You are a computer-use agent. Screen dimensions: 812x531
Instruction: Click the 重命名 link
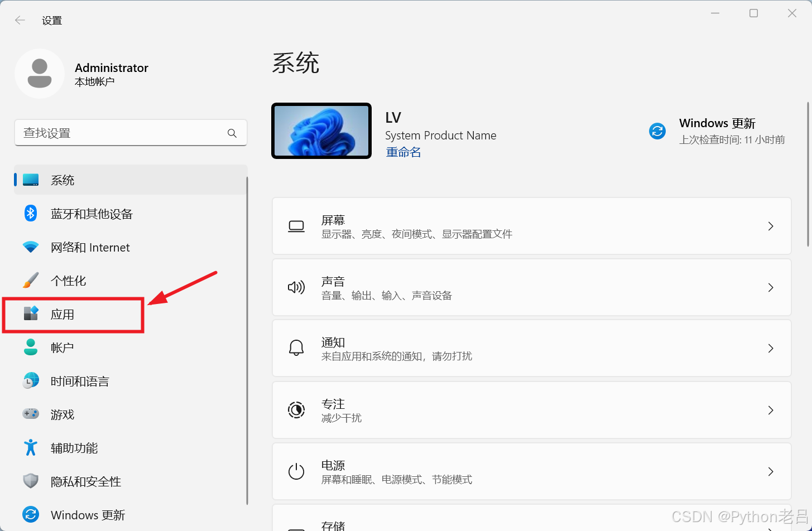coord(403,152)
